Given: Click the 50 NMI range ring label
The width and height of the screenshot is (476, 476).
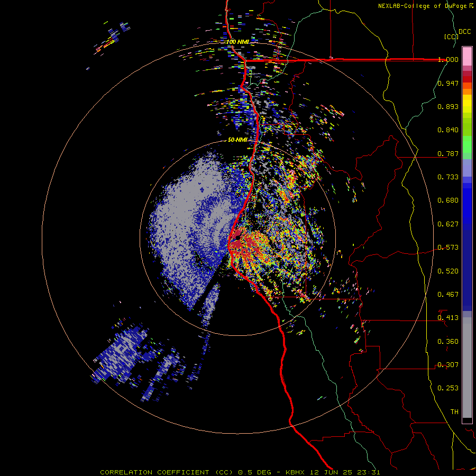Looking at the screenshot, I should [x=237, y=140].
